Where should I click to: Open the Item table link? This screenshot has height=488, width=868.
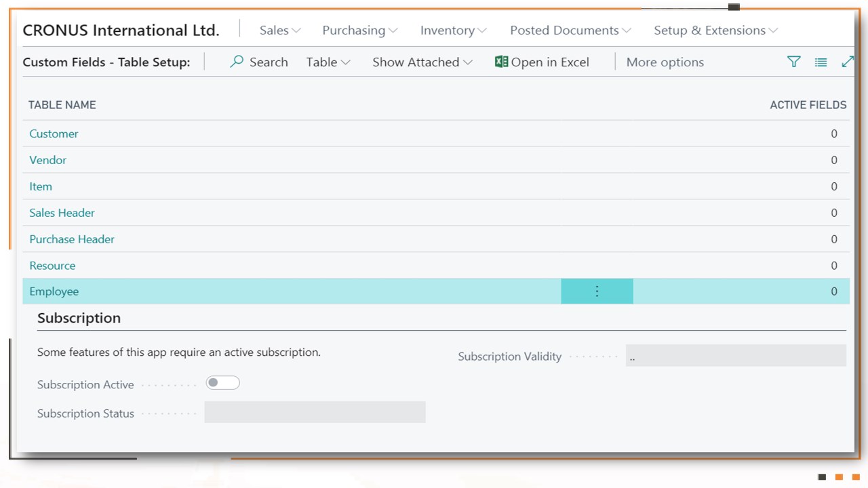(x=41, y=186)
